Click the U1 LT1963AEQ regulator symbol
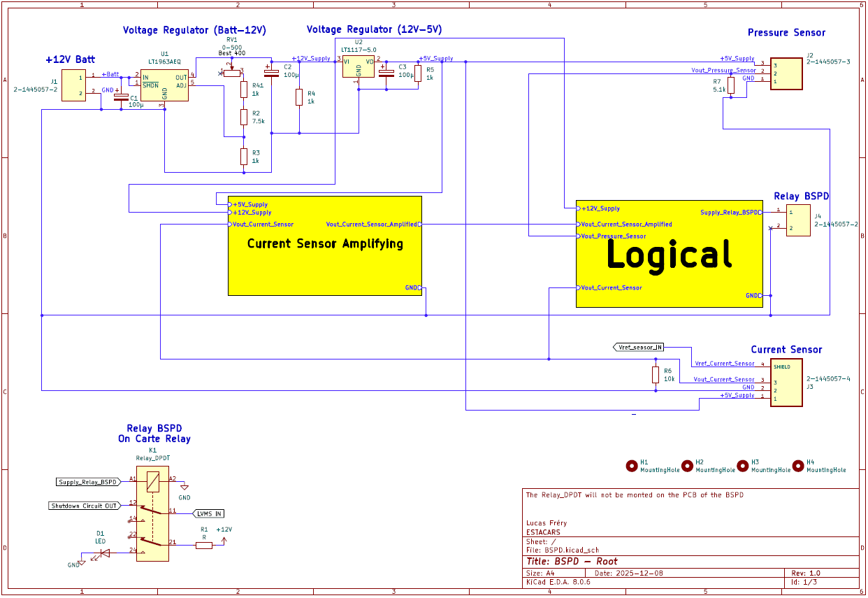This screenshot has width=868, height=598. point(164,85)
